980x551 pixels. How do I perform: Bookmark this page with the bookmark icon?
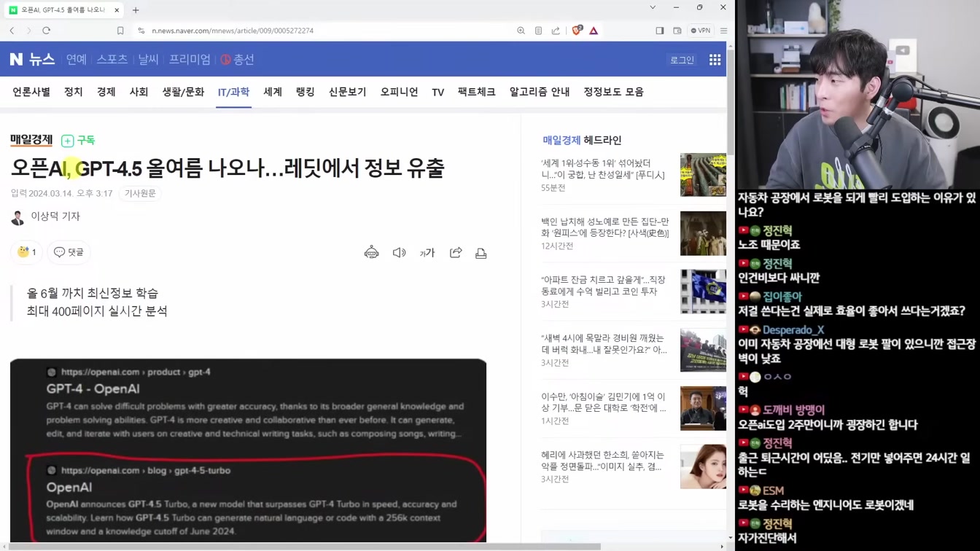[x=120, y=31]
